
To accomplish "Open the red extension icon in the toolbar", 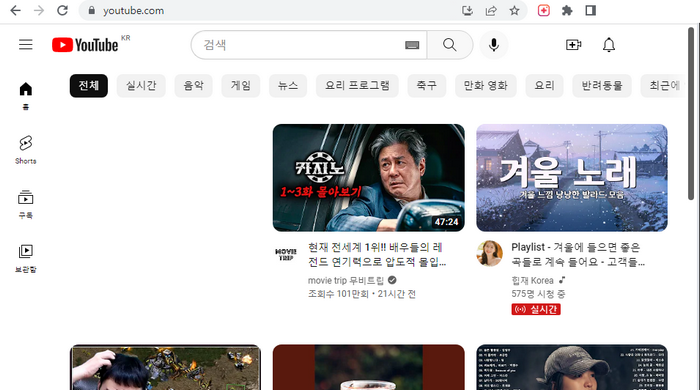I will coord(543,10).
